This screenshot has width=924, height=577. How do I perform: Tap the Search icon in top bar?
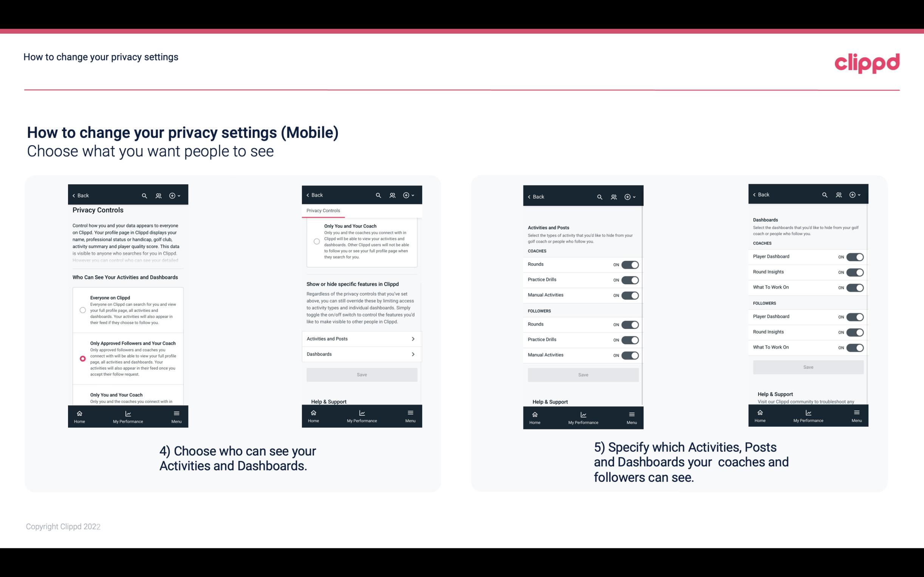point(144,195)
